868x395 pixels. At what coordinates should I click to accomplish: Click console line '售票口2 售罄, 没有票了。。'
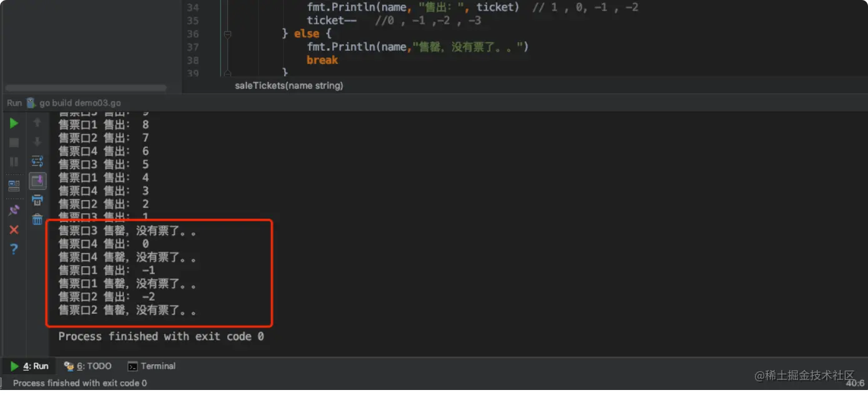click(x=127, y=309)
